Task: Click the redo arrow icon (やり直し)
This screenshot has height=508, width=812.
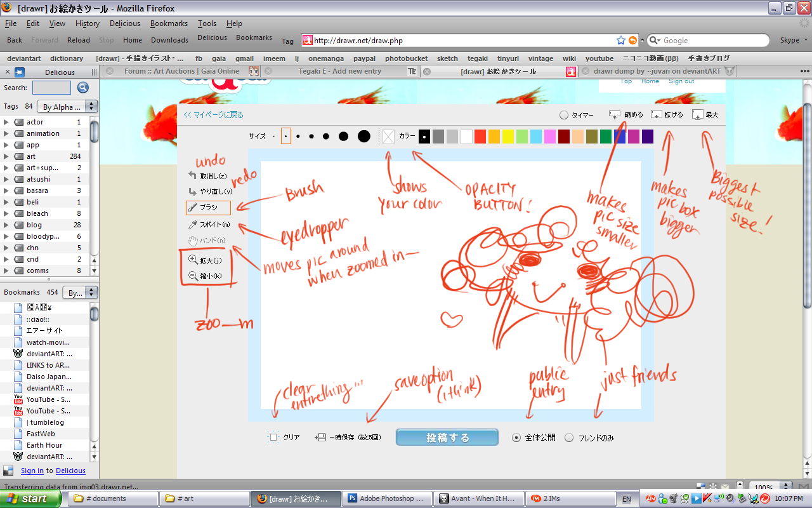Action: (193, 190)
